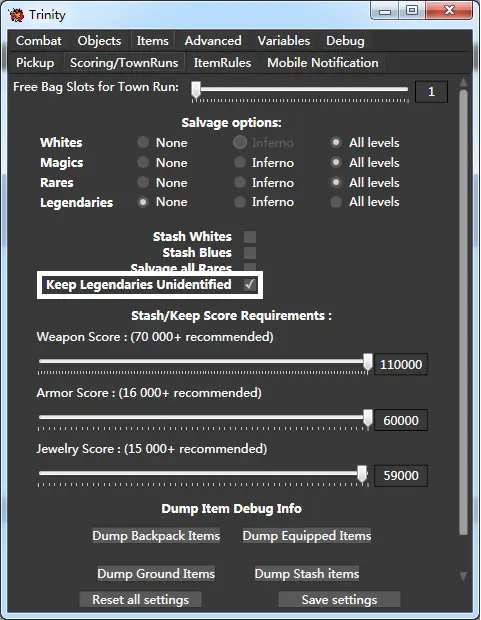This screenshot has height=620, width=481.
Task: Toggle the Salvage all Rares checkbox
Action: (250, 267)
